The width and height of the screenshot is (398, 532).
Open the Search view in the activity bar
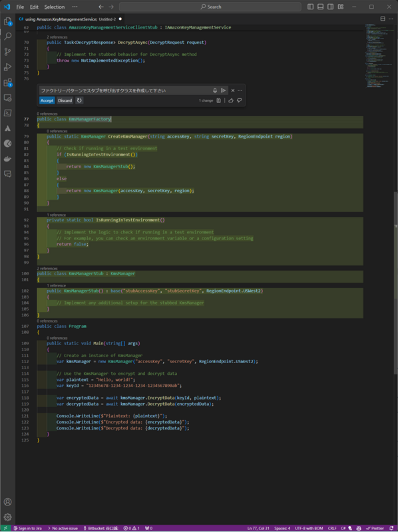click(x=7, y=36)
